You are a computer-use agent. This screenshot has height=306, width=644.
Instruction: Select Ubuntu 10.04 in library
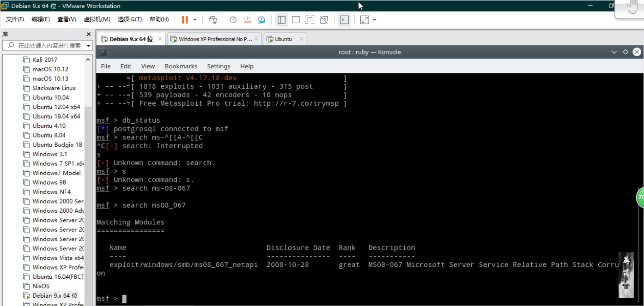[x=50, y=97]
